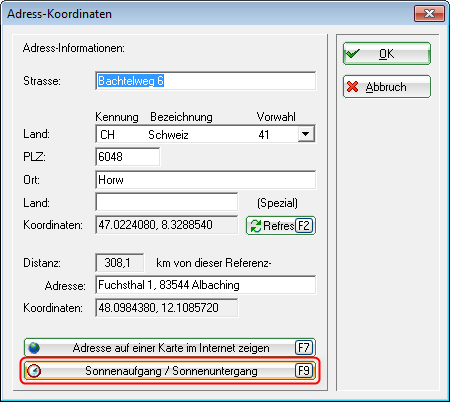The width and height of the screenshot is (450, 402).
Task: Click the Strasse field with Bachtelweg 6
Action: tap(205, 81)
